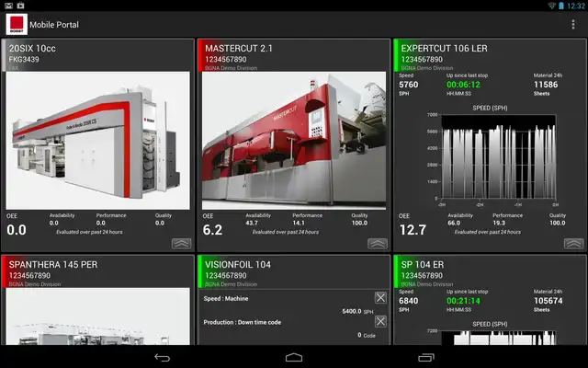This screenshot has width=588, height=368.
Task: Tap the 20SIX 10cc card title
Action: click(32, 49)
